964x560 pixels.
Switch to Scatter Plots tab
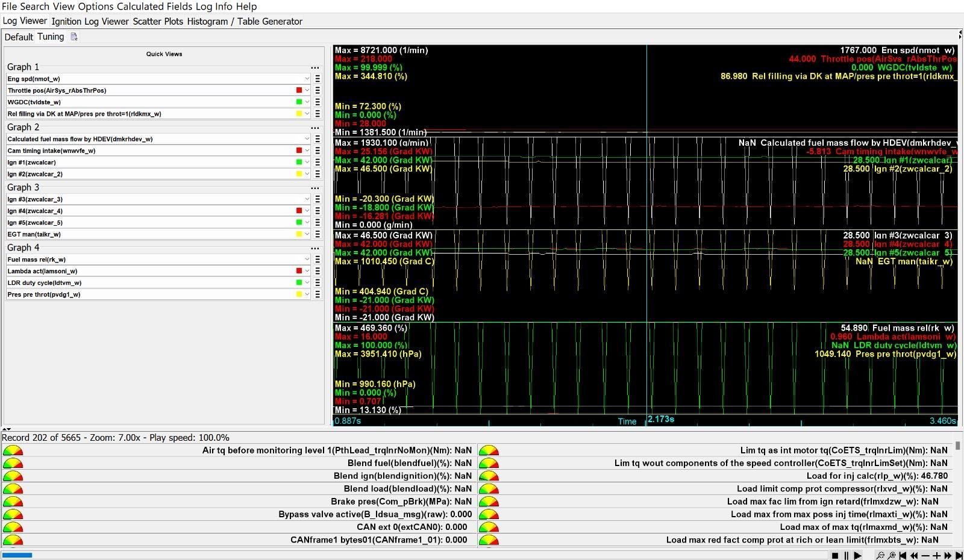coord(158,21)
